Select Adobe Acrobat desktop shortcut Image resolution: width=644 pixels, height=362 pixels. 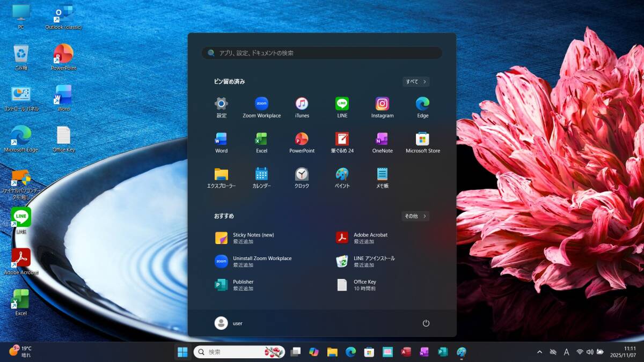[21, 262]
